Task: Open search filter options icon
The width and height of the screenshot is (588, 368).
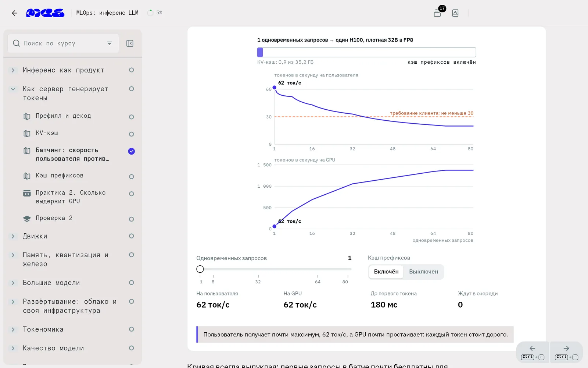Action: pos(109,43)
